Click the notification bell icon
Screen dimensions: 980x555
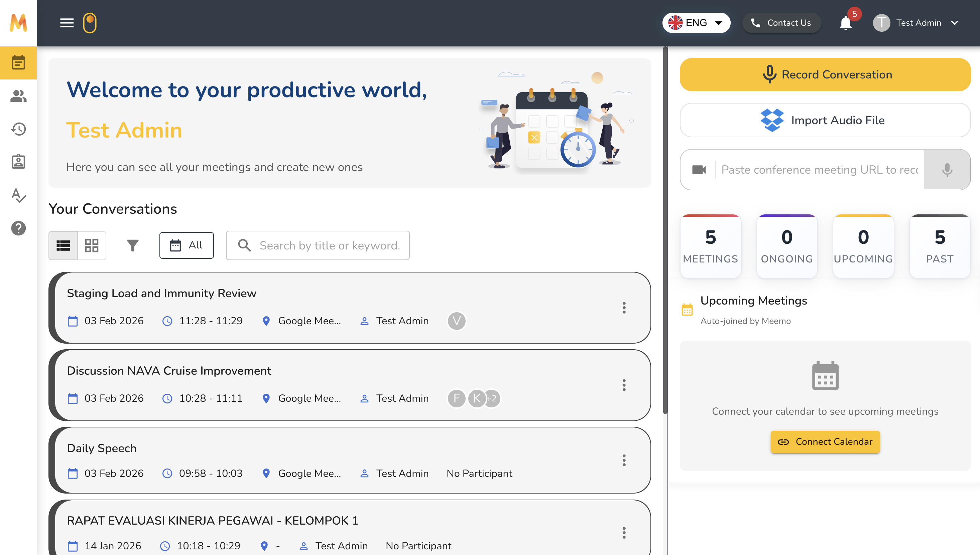click(x=845, y=23)
